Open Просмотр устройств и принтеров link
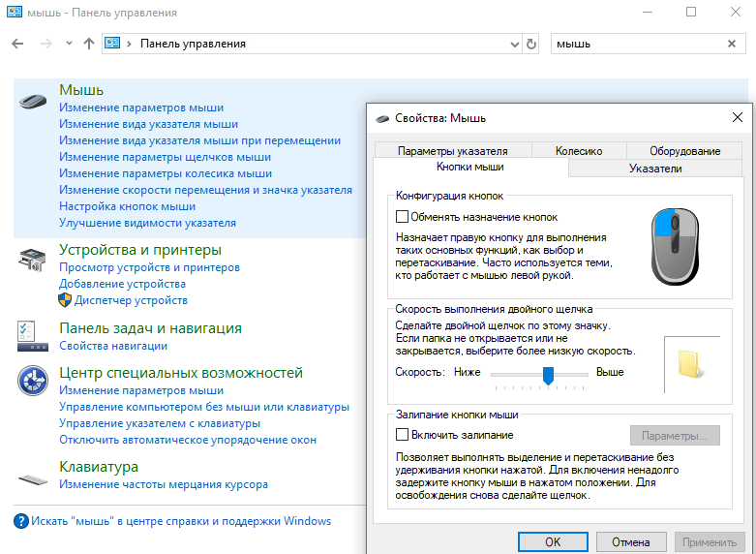 pyautogui.click(x=149, y=267)
